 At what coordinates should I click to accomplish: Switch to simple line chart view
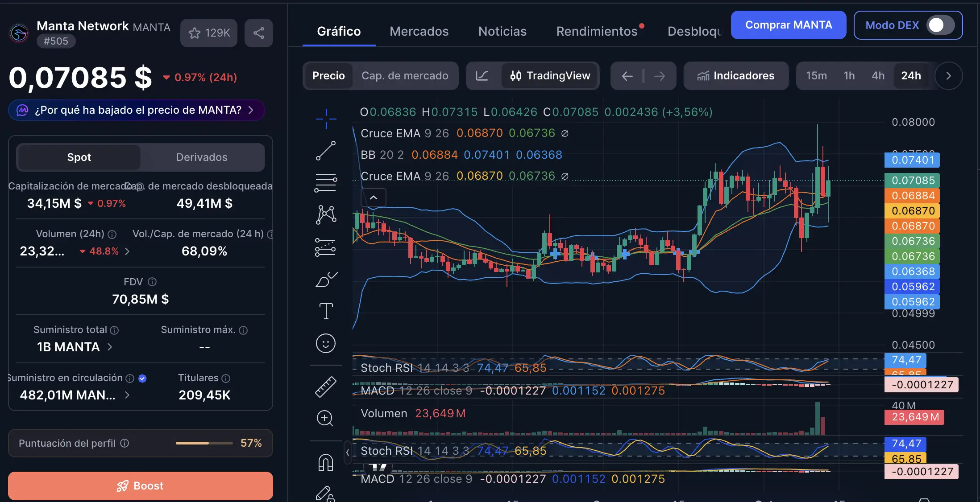pyautogui.click(x=482, y=76)
